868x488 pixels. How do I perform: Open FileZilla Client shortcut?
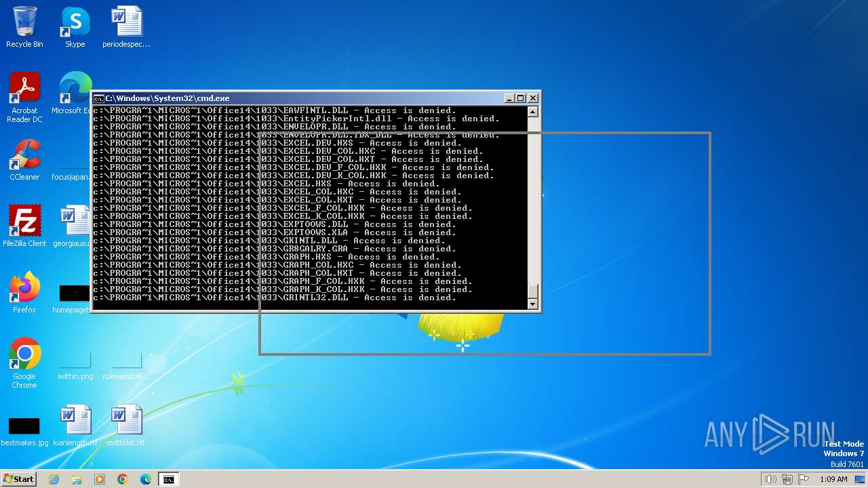tap(24, 226)
